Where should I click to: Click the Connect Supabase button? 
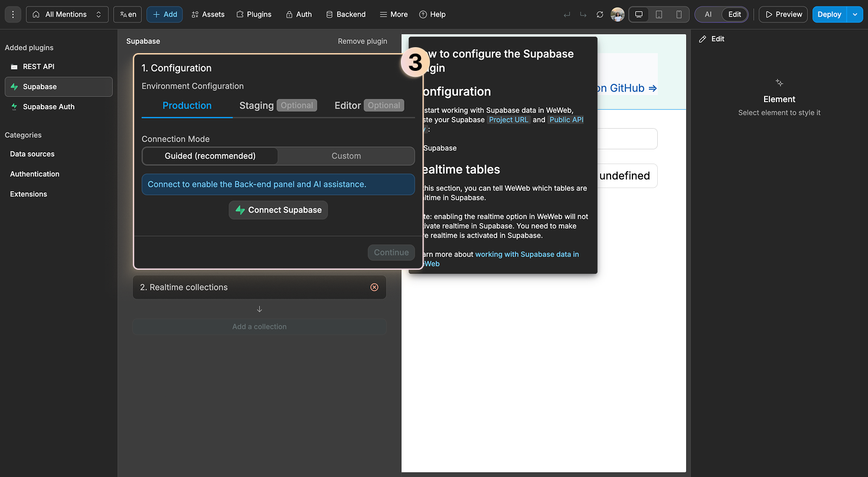tap(278, 210)
